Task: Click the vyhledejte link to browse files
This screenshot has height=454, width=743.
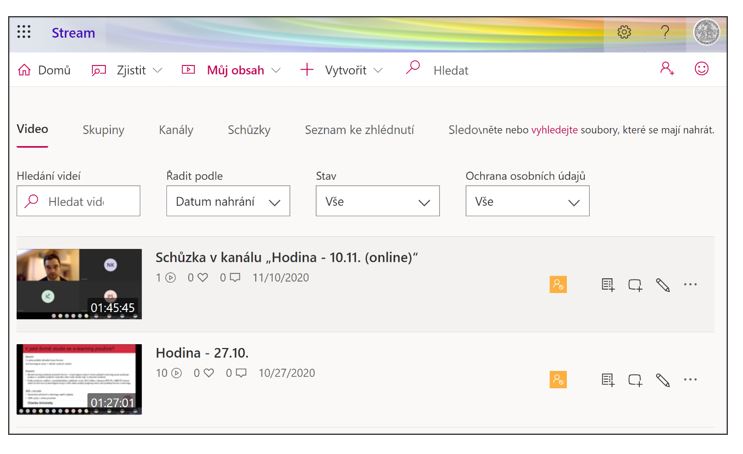Action: point(554,130)
